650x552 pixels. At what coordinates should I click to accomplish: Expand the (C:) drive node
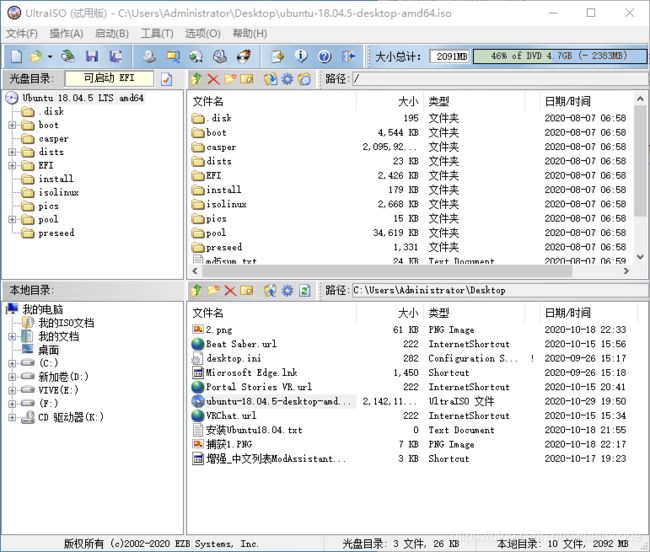pyautogui.click(x=12, y=363)
